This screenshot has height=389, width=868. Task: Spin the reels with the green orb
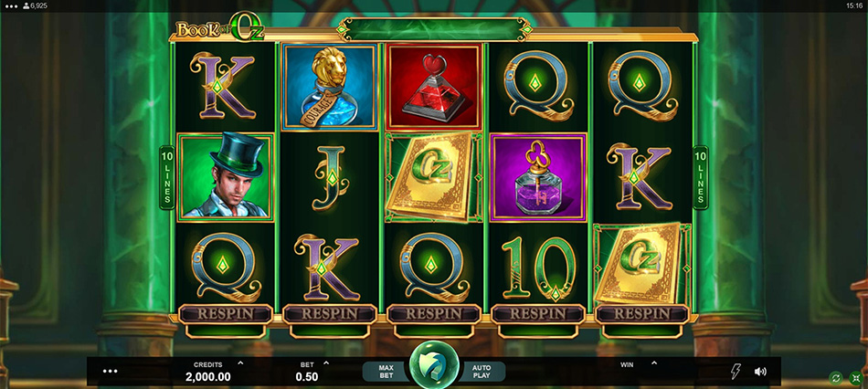(434, 365)
